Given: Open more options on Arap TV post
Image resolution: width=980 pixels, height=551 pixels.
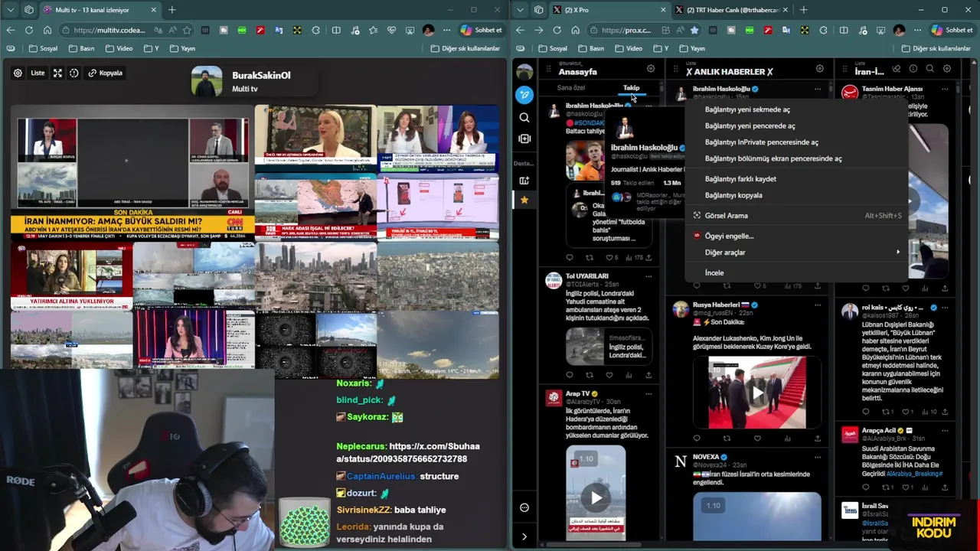Looking at the screenshot, I should tap(648, 394).
